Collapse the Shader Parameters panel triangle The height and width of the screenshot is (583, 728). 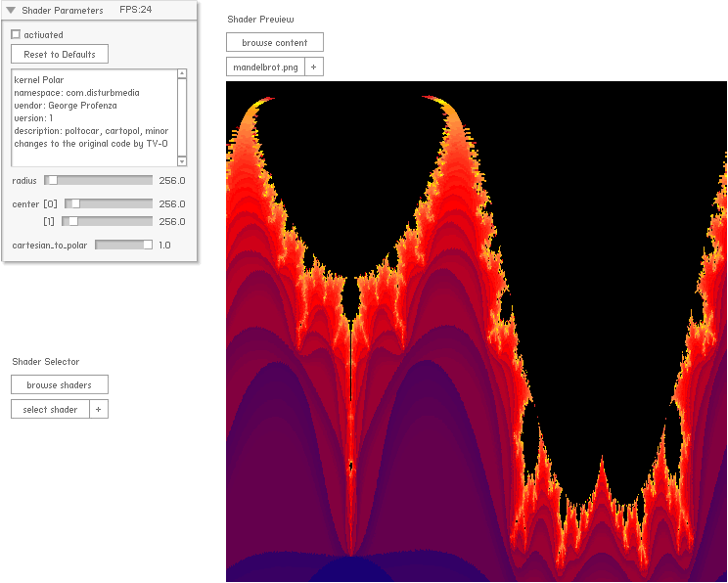coord(11,11)
